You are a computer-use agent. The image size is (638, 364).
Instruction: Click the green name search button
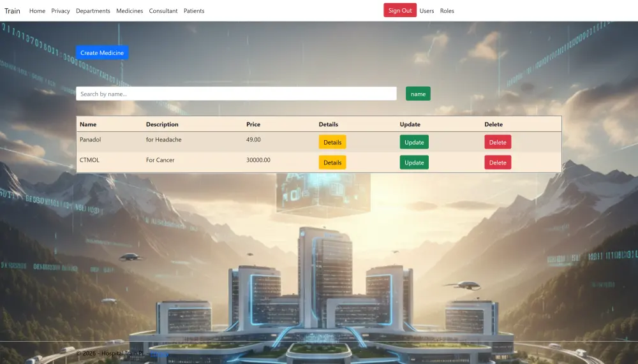[418, 94]
